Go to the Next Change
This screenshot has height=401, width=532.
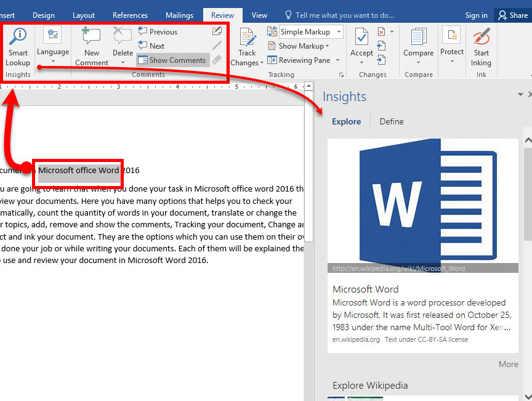(381, 60)
